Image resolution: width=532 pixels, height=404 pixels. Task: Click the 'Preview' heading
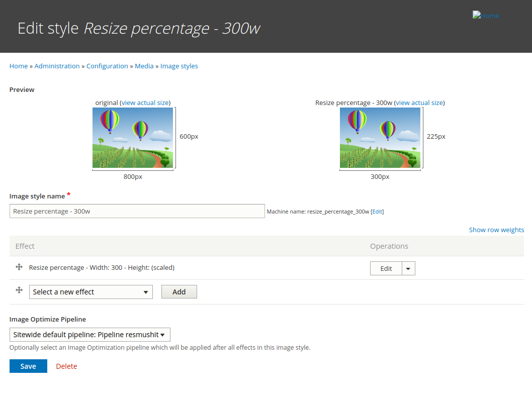click(x=22, y=90)
